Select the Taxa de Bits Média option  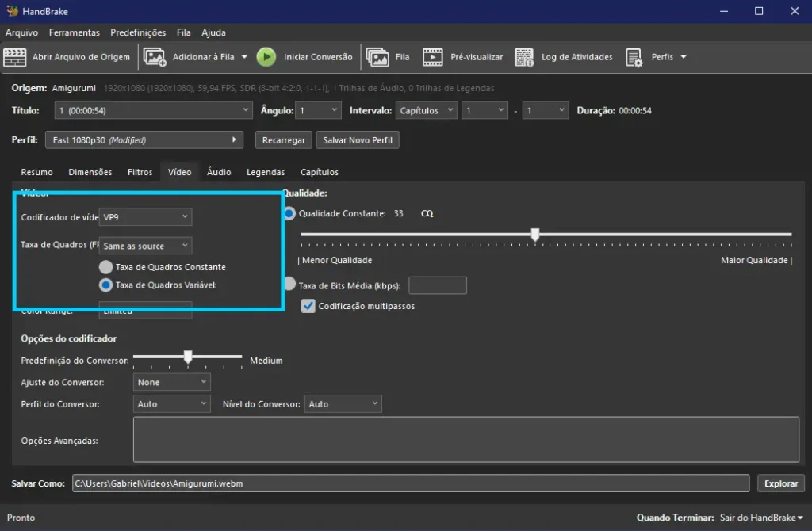[289, 285]
